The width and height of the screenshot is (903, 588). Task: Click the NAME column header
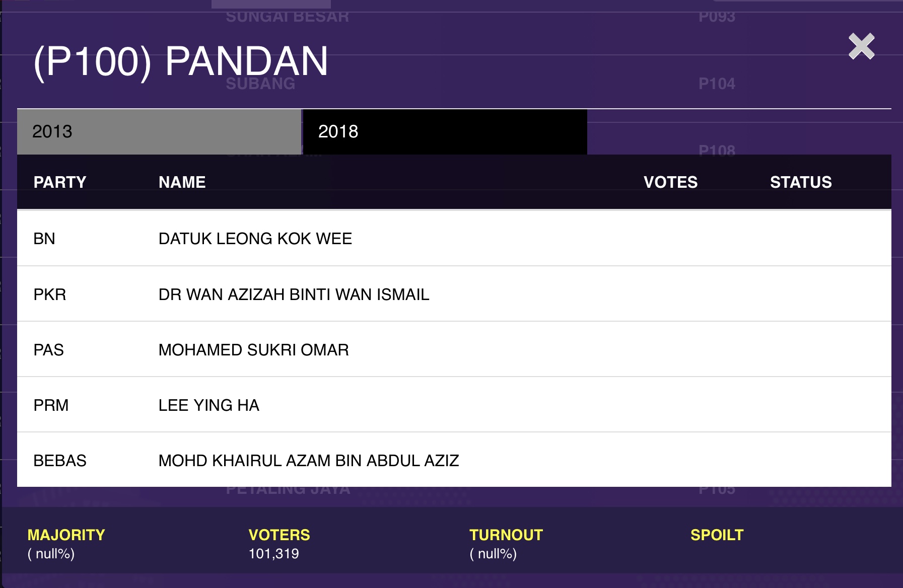pyautogui.click(x=182, y=182)
